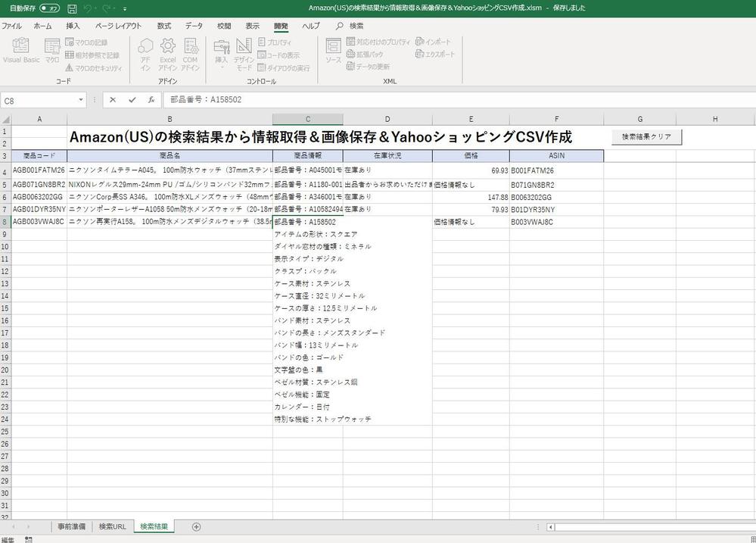Click the 商品名 header cell
The width and height of the screenshot is (756, 543).
[170, 156]
